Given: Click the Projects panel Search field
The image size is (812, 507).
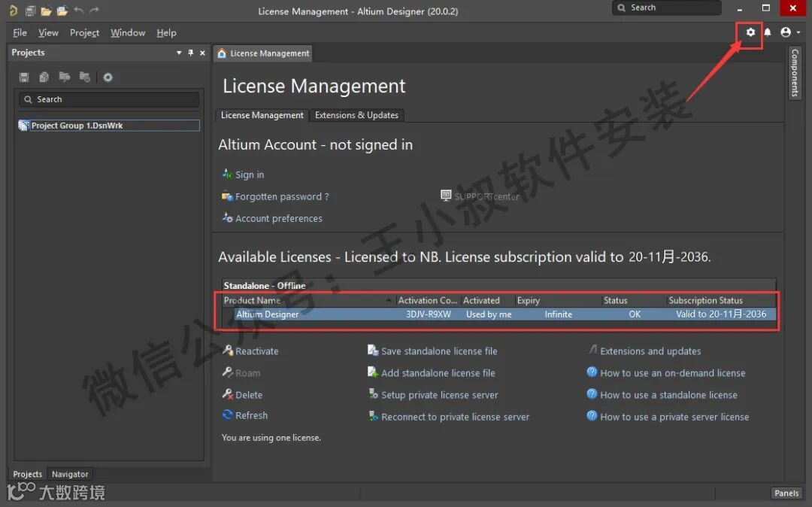Looking at the screenshot, I should point(109,99).
